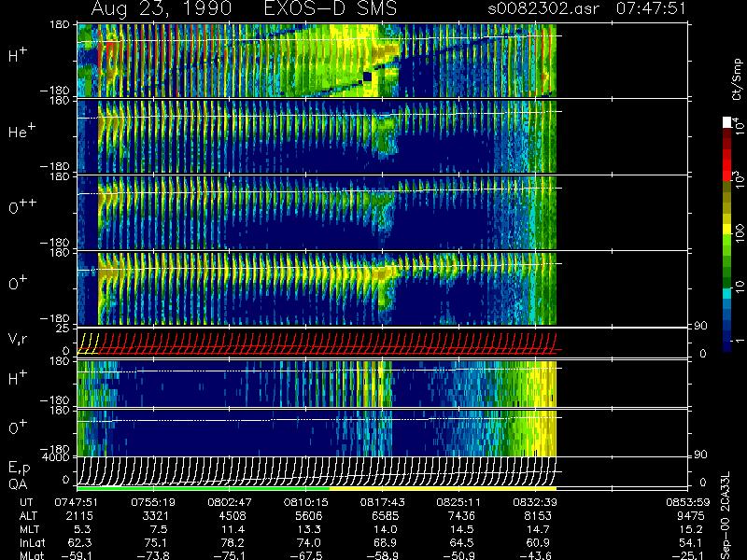Click the "InLat" row label
Image resolution: width=747 pixels, height=560 pixels.
(33, 542)
